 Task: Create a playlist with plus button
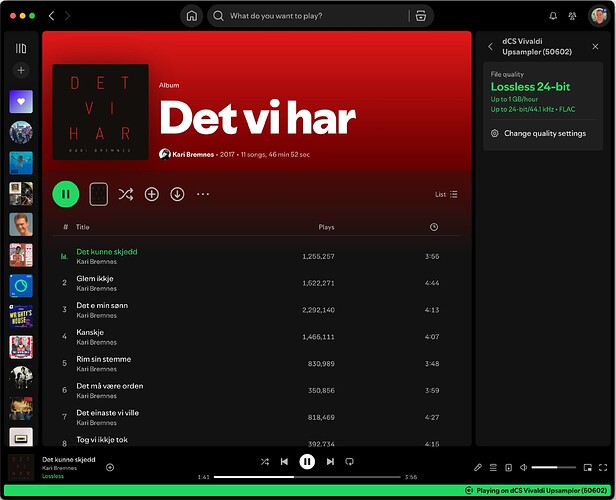pos(21,70)
